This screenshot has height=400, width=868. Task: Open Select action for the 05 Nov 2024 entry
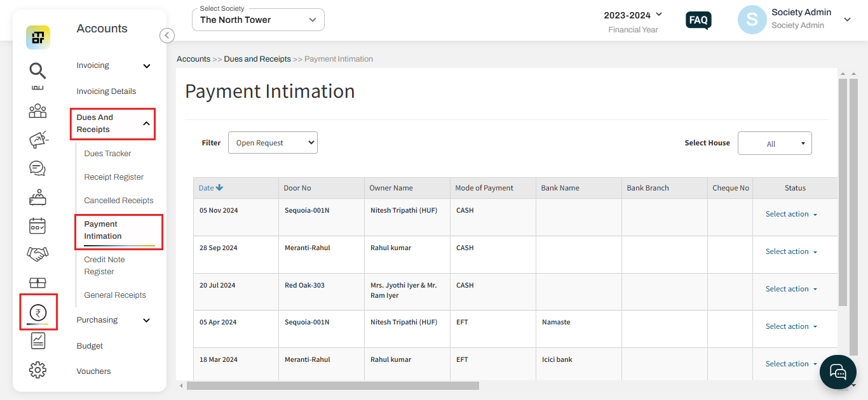coord(790,214)
